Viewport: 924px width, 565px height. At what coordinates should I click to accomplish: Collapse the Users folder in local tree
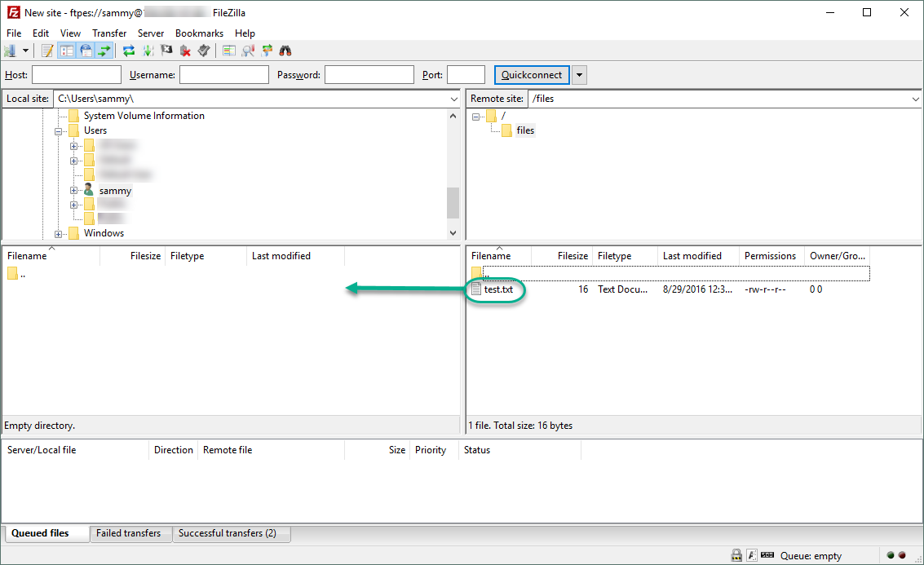pyautogui.click(x=59, y=131)
